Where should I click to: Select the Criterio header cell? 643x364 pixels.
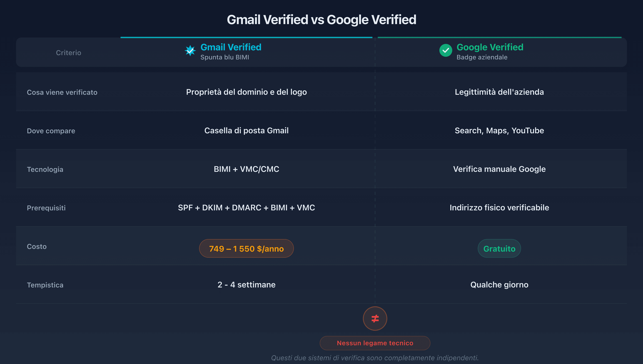(68, 52)
